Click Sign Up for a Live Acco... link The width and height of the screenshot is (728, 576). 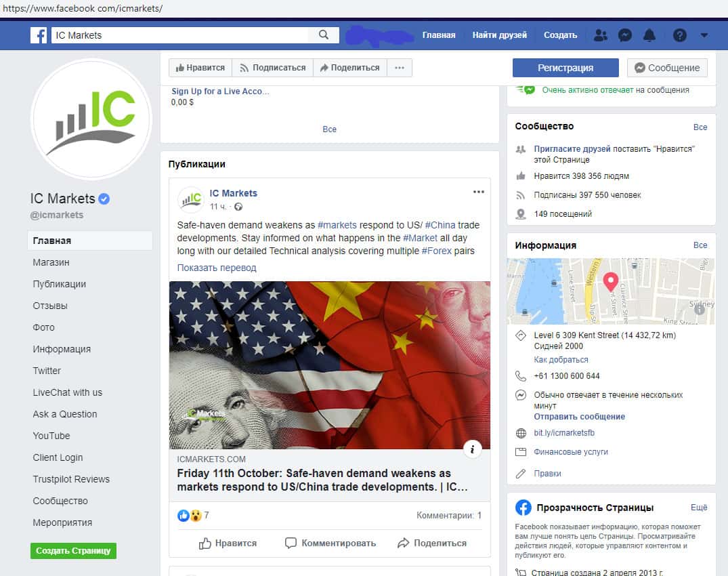click(x=220, y=91)
